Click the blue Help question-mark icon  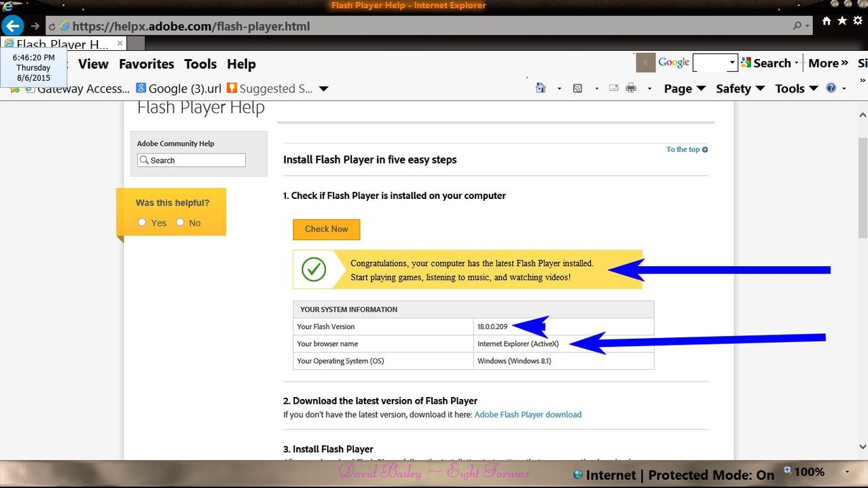[831, 88]
